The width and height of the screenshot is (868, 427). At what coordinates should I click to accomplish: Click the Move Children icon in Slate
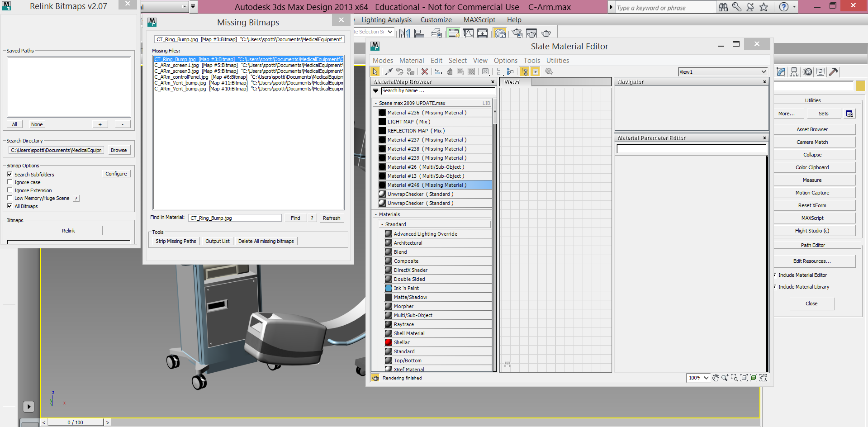[x=438, y=71]
